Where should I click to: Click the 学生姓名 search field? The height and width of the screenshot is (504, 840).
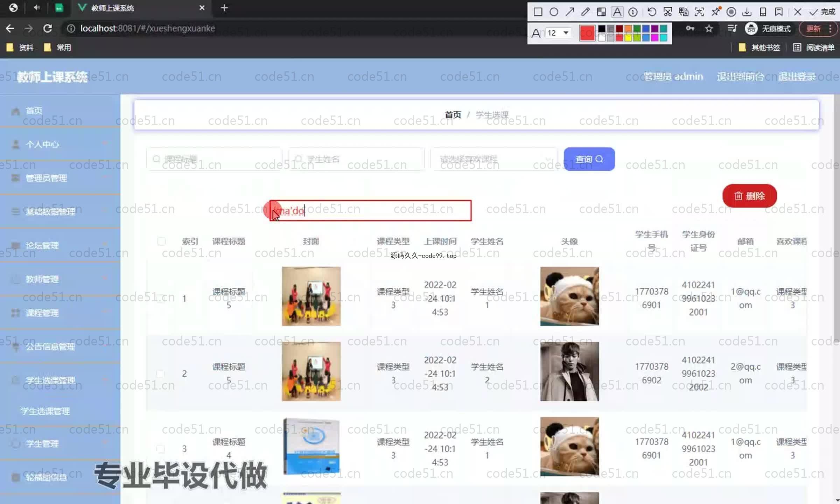[356, 159]
